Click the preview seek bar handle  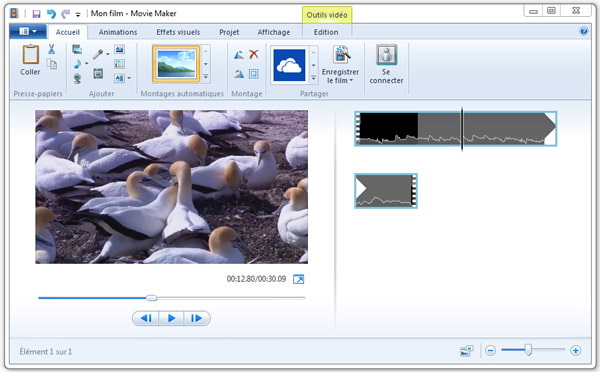coord(152,298)
